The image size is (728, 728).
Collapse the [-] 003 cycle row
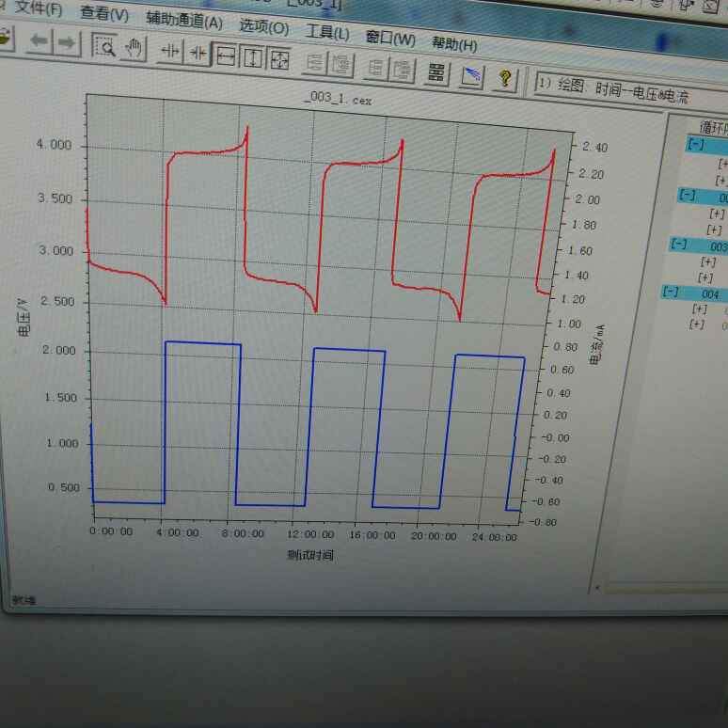(679, 244)
